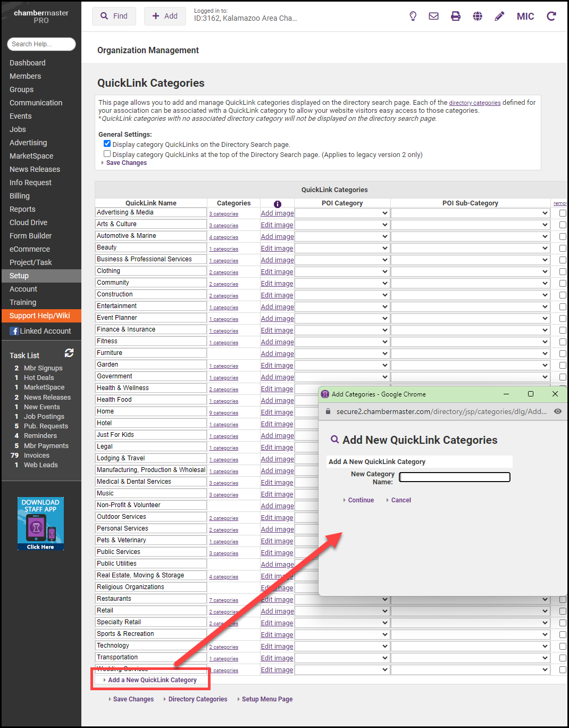This screenshot has width=569, height=728.
Task: Click the lightbulb tips icon in header
Action: coord(413,16)
